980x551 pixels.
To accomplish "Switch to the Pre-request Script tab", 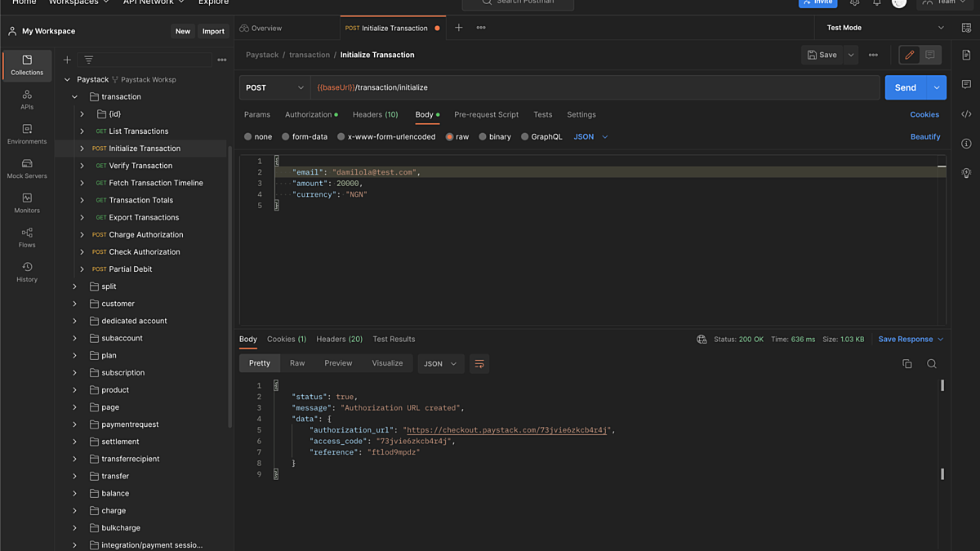I will click(x=486, y=114).
